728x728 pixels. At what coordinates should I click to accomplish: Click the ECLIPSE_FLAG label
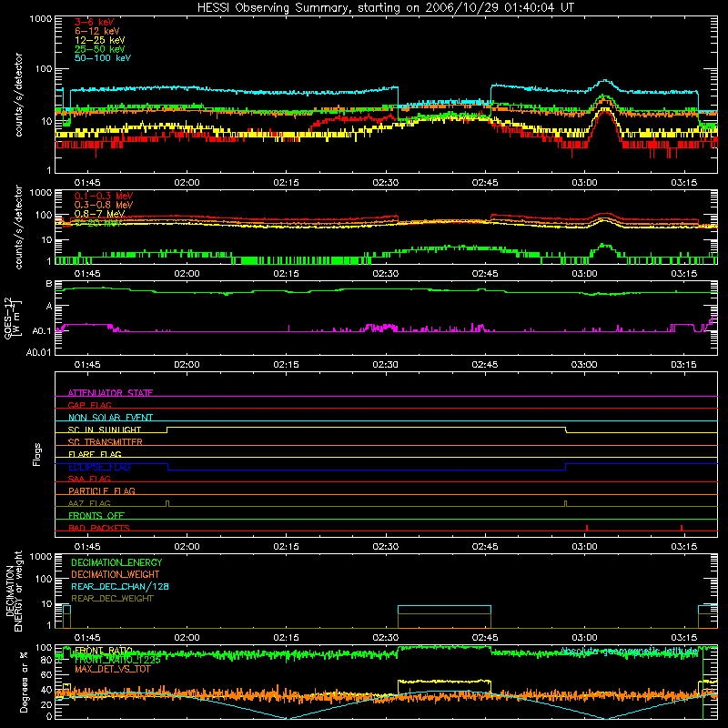click(99, 467)
